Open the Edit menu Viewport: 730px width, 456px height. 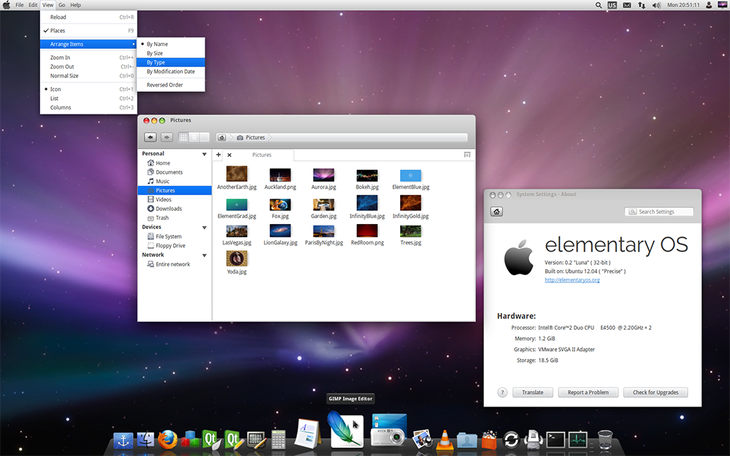pos(33,5)
